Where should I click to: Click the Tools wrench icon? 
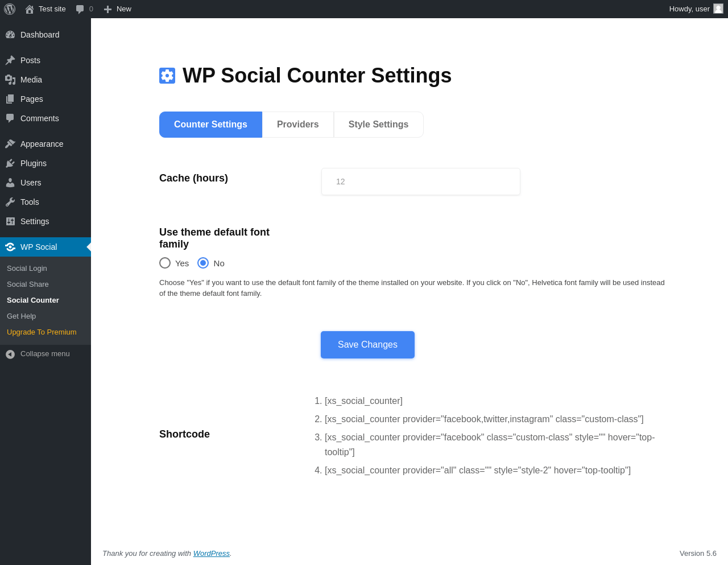(x=10, y=202)
